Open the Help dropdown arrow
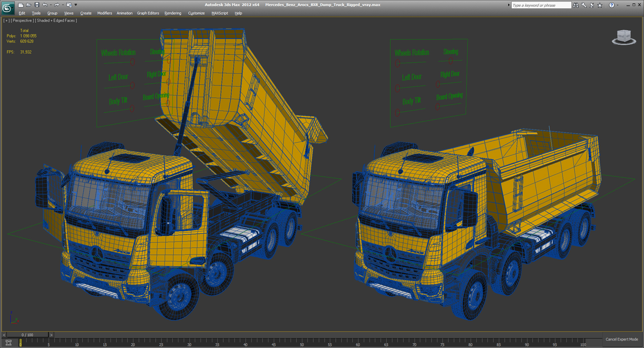The width and height of the screenshot is (644, 348). pos(617,5)
